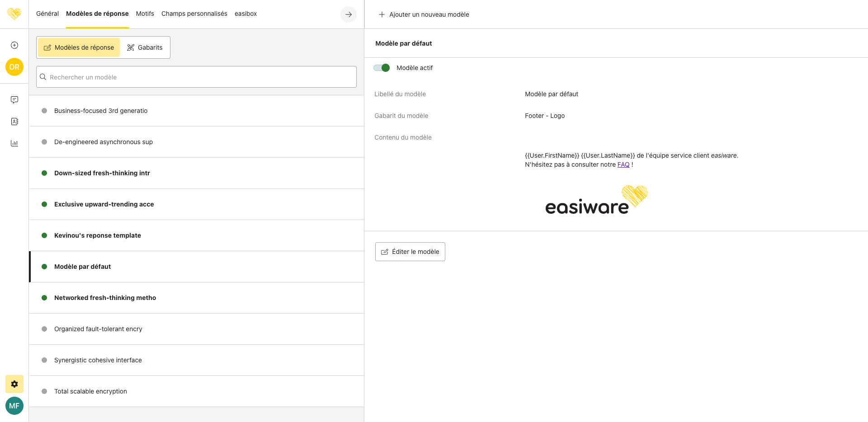
Task: Select Kevinou's reponse template in list
Action: (x=98, y=235)
